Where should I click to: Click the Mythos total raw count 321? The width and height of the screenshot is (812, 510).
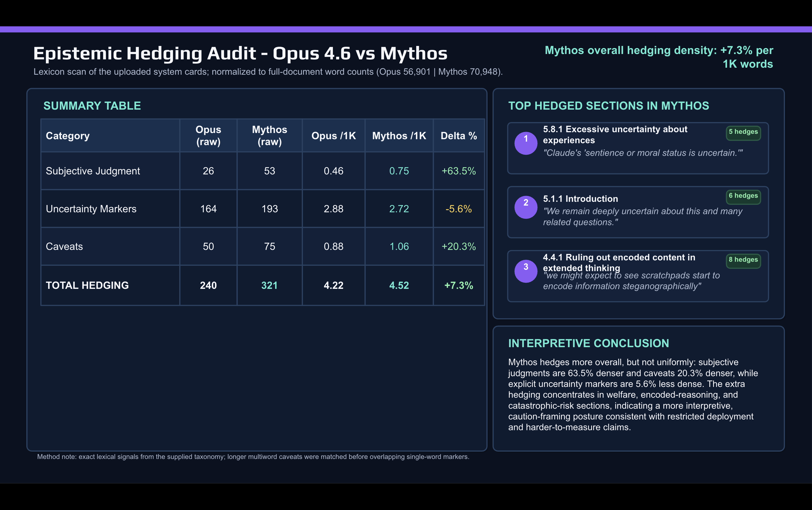(269, 285)
